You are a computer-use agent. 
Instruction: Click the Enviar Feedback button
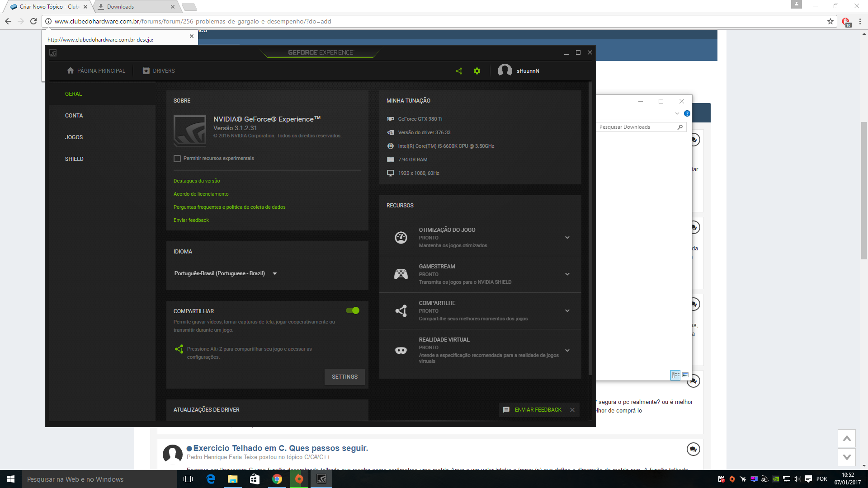tap(533, 410)
